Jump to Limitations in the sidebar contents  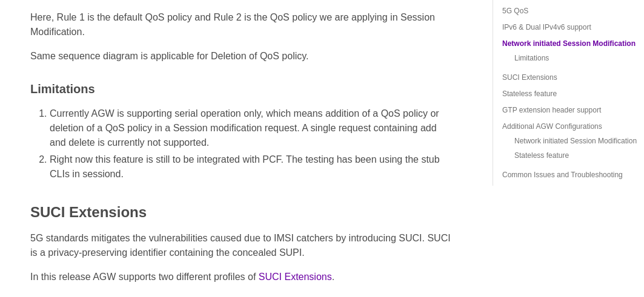click(531, 58)
